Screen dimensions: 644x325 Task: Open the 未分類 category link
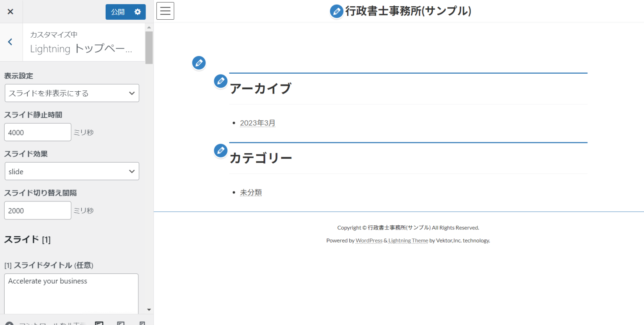(251, 193)
